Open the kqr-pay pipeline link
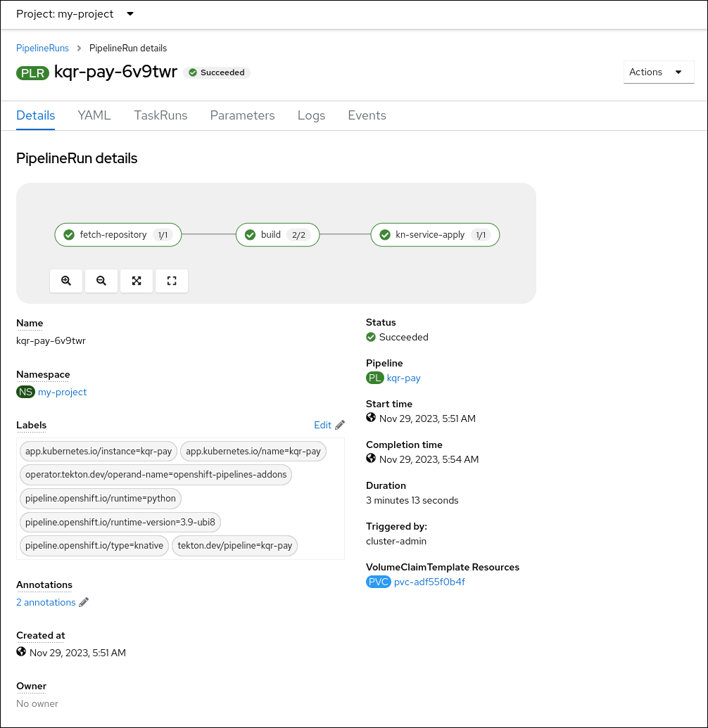The width and height of the screenshot is (708, 728). click(403, 378)
